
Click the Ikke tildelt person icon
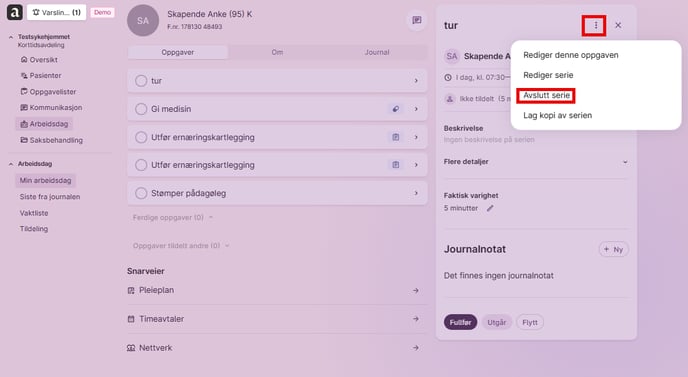449,99
